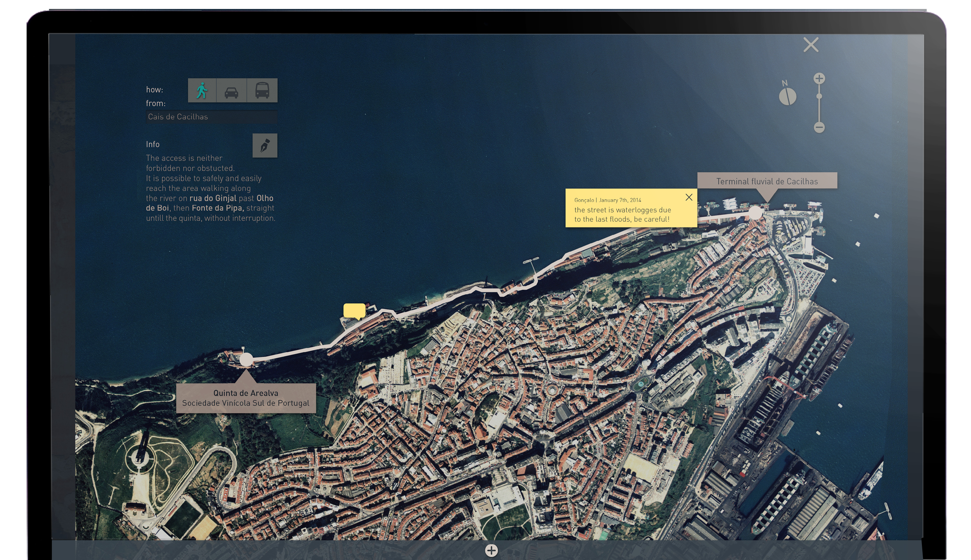Click the 'Sociedade Vinícola Sul de Portugal' subtitle

click(x=245, y=403)
